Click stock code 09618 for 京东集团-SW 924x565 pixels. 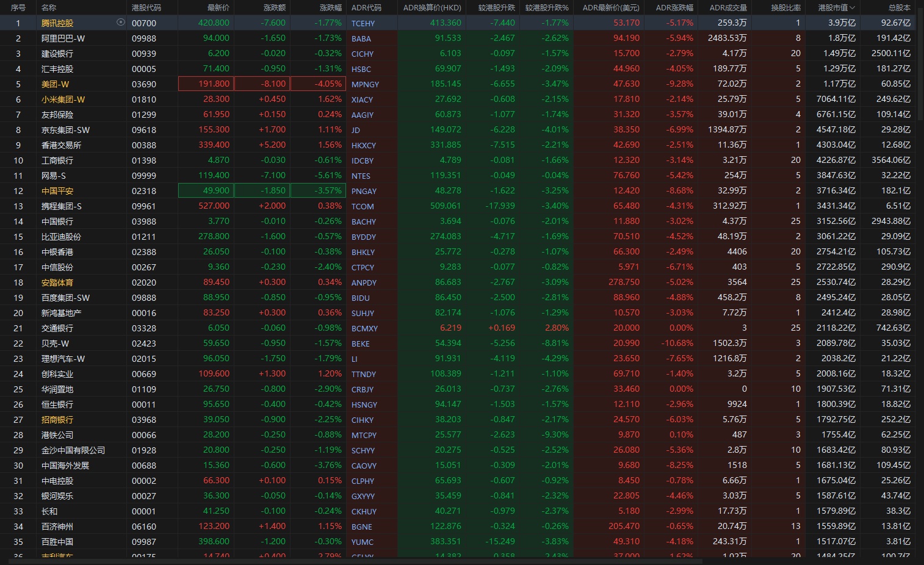coord(144,130)
